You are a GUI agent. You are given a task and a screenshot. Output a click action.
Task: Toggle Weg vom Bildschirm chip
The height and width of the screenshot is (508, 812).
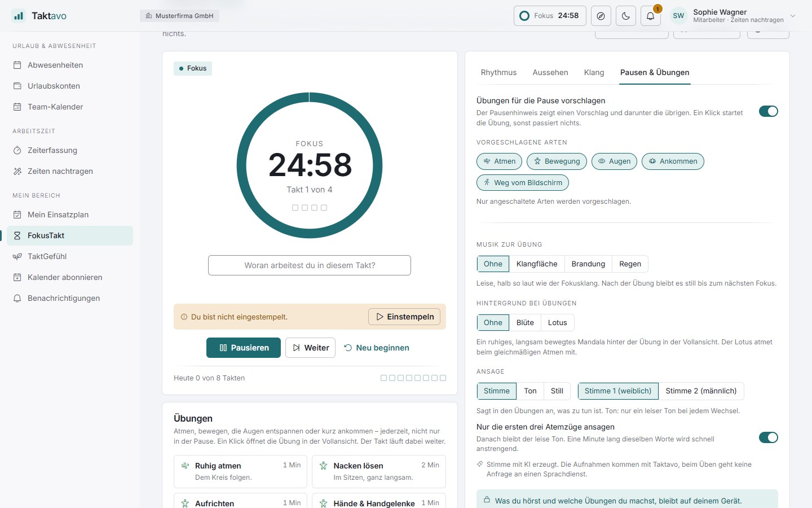[x=523, y=183]
